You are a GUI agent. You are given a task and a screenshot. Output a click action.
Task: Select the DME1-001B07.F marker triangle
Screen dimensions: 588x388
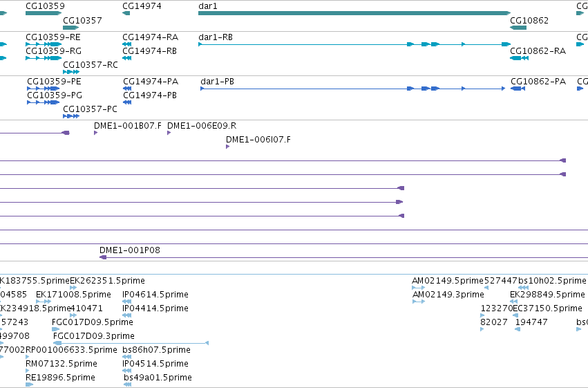tap(95, 133)
